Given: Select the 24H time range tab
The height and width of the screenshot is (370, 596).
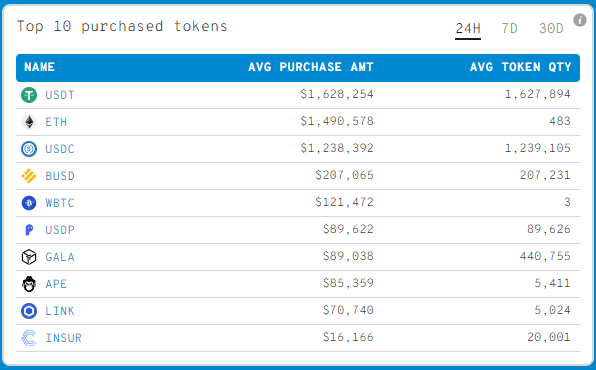Looking at the screenshot, I should 468,29.
